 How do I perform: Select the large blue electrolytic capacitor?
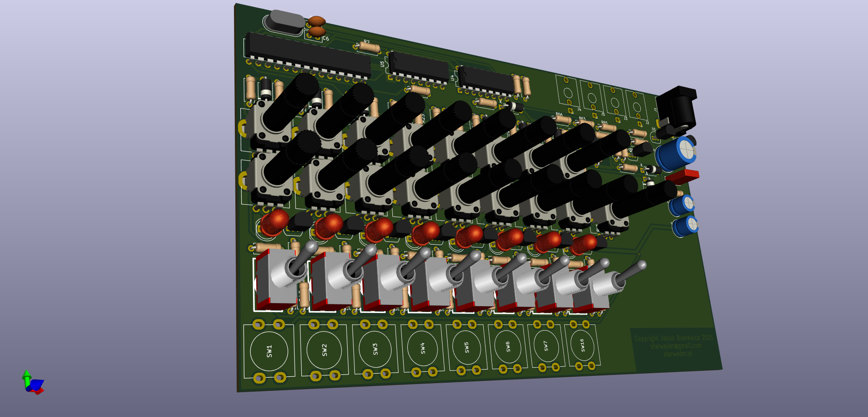676,153
